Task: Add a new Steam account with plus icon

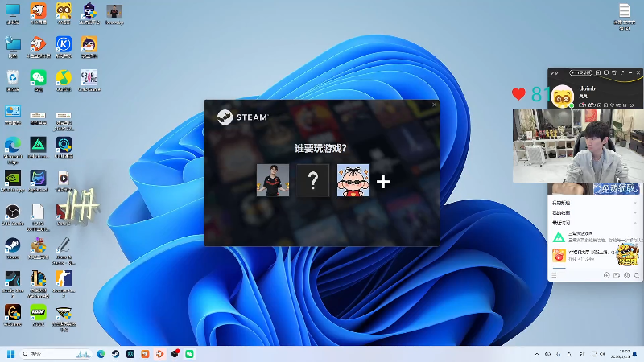Action: click(x=383, y=182)
